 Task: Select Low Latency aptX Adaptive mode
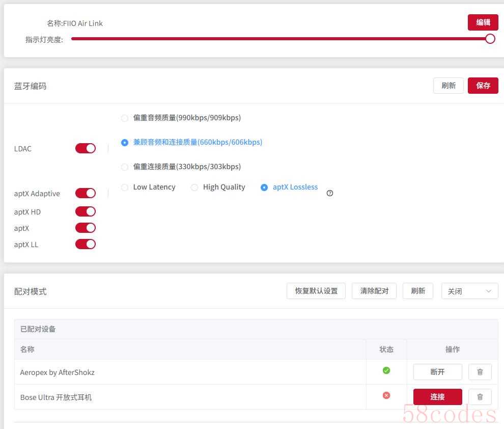(x=125, y=187)
